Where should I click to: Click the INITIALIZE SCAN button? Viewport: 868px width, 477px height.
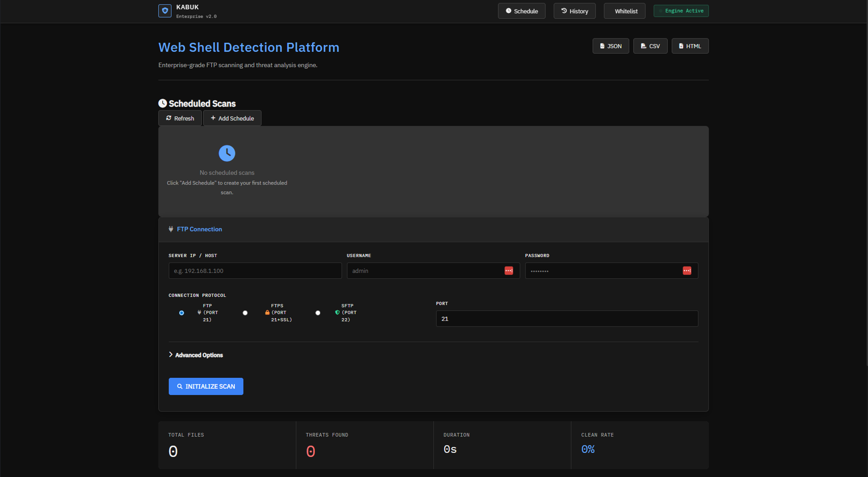click(206, 386)
